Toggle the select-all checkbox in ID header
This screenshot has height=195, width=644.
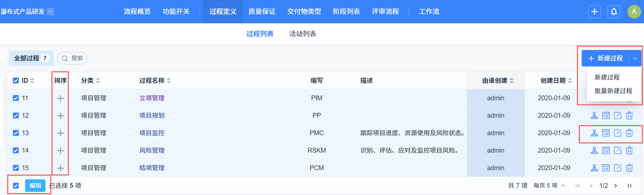pos(16,81)
